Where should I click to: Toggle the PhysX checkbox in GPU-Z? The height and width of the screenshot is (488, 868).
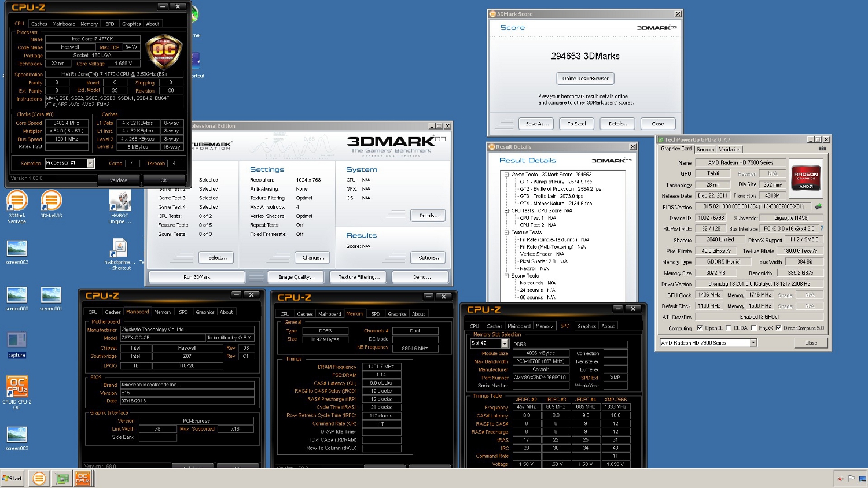coord(753,328)
